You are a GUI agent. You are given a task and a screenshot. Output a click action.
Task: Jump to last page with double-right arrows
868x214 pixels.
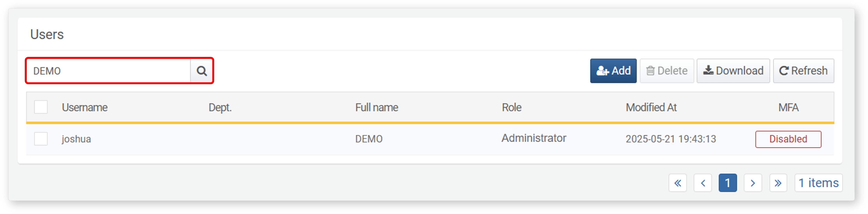click(x=778, y=183)
